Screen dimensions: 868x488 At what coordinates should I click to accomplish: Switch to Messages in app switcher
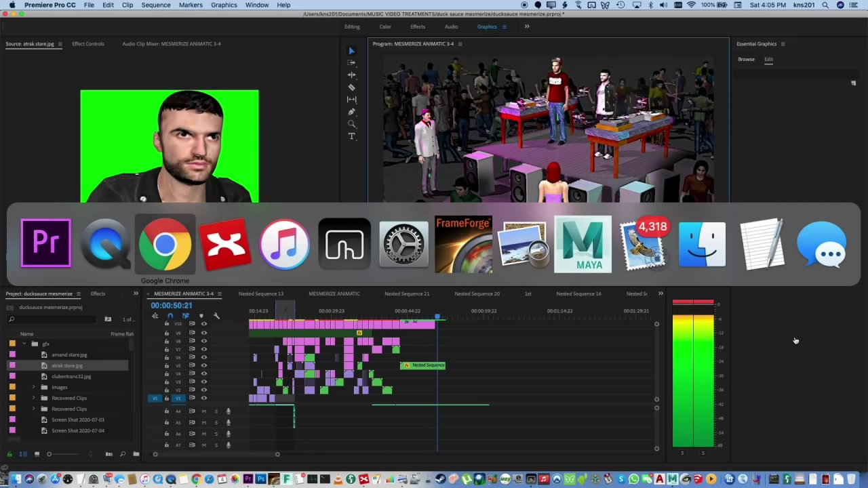[821, 243]
